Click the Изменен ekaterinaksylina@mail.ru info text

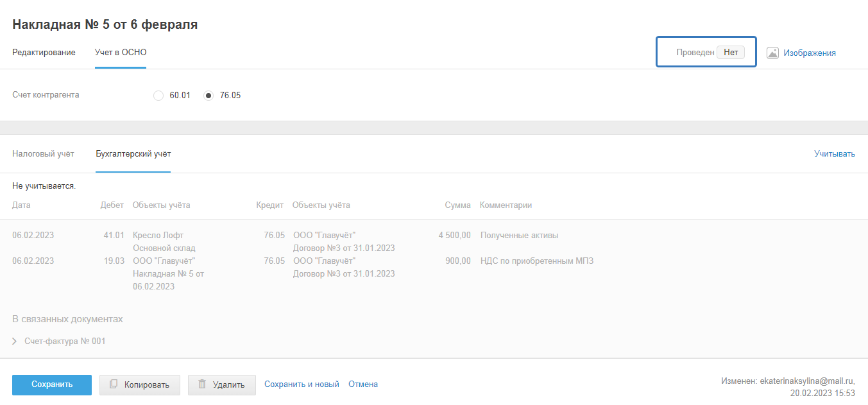pos(788,381)
